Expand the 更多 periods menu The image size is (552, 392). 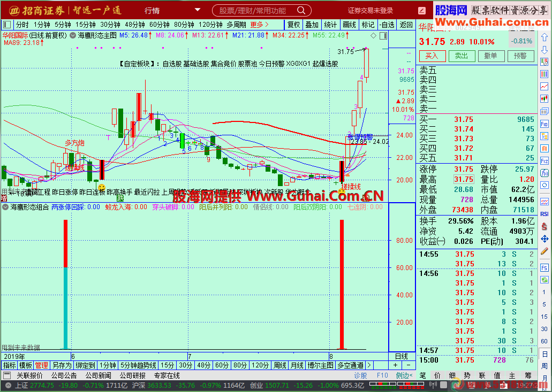(x=260, y=25)
